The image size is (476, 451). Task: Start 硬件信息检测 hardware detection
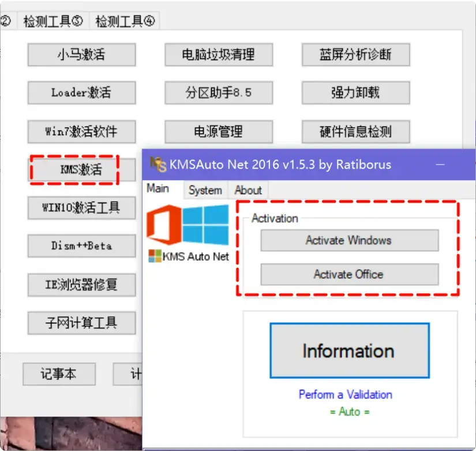tap(355, 132)
